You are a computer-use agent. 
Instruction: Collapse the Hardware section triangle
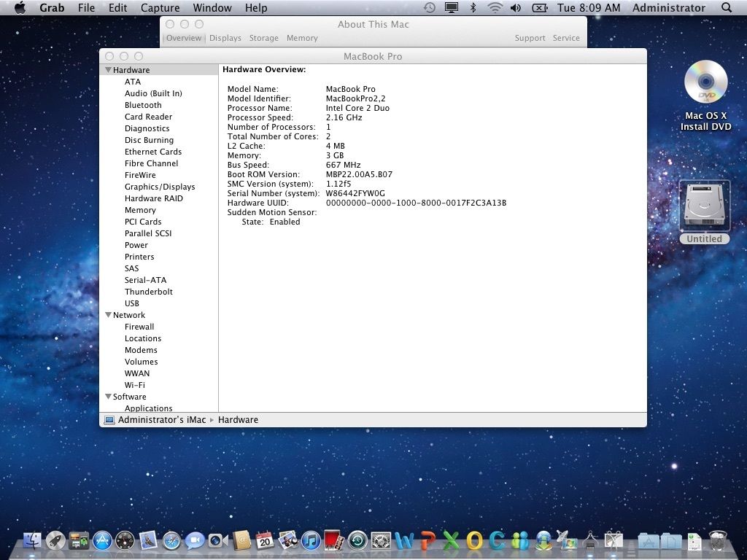coord(108,70)
